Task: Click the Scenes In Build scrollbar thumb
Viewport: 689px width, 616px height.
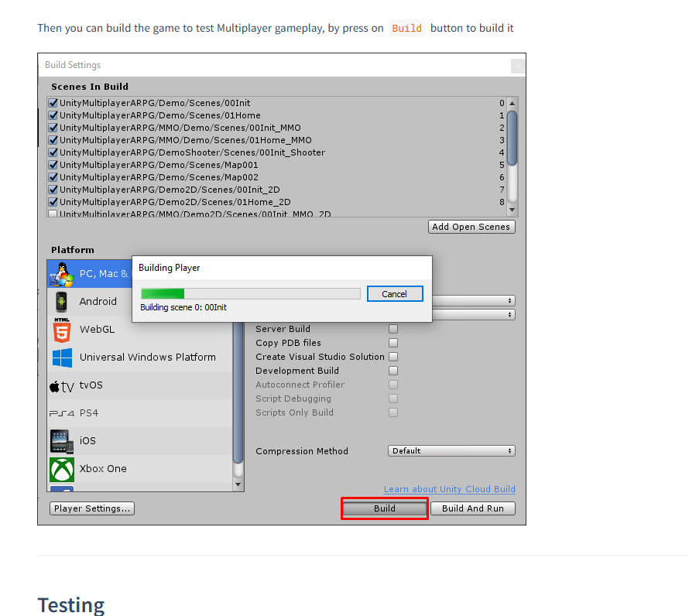Action: point(512,138)
